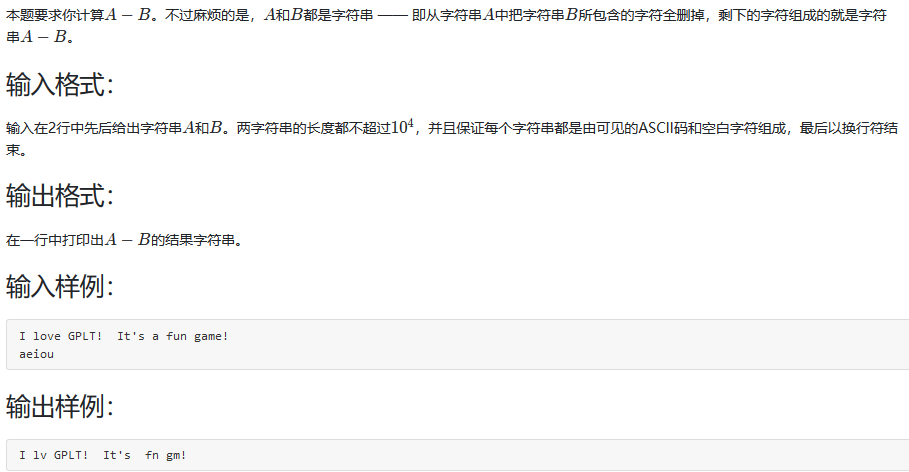
Task: Click the 'I love GPLT!' input sample line
Action: coord(123,336)
